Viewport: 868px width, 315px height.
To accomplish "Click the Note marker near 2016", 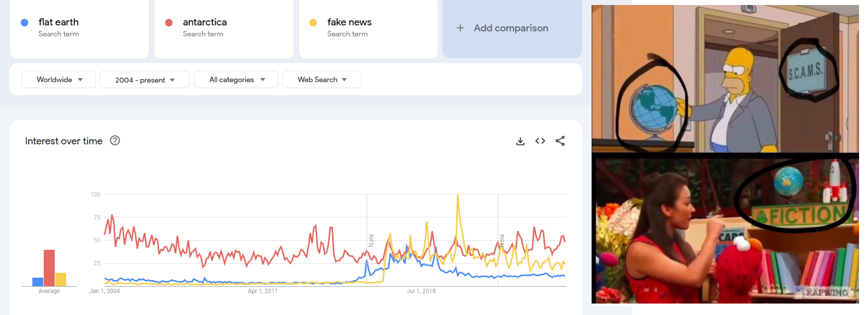I will coord(371,240).
